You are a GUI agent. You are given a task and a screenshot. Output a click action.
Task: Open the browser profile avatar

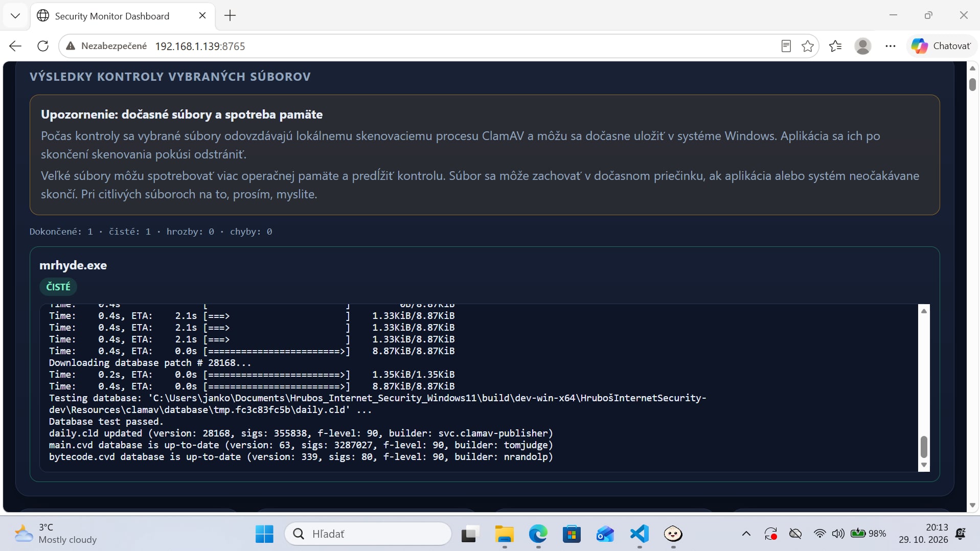[x=863, y=46]
